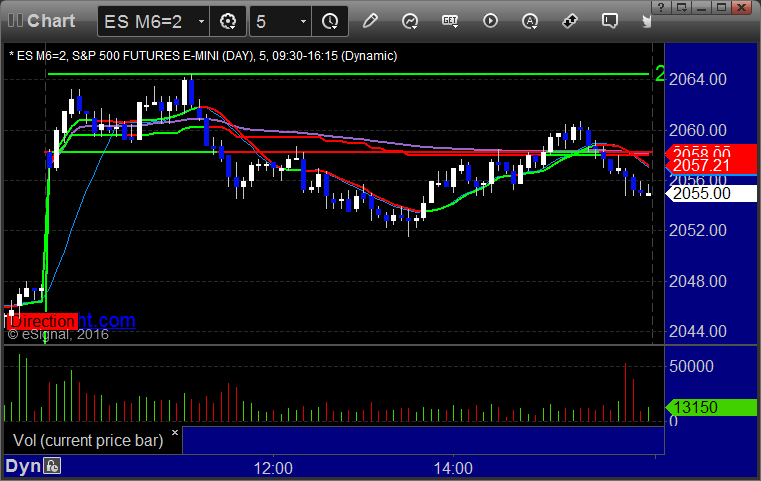Click the 14:00 time axis label
Image resolution: width=761 pixels, height=481 pixels.
[453, 468]
